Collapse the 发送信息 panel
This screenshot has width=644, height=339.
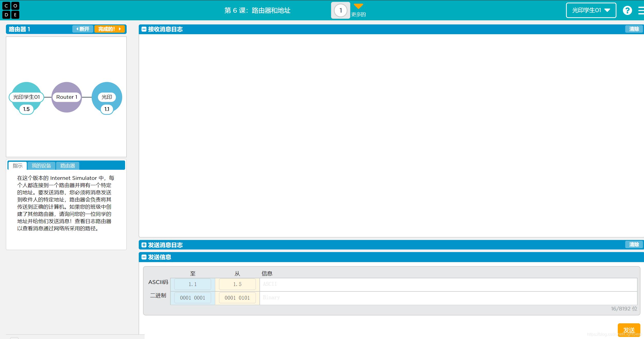coord(144,257)
